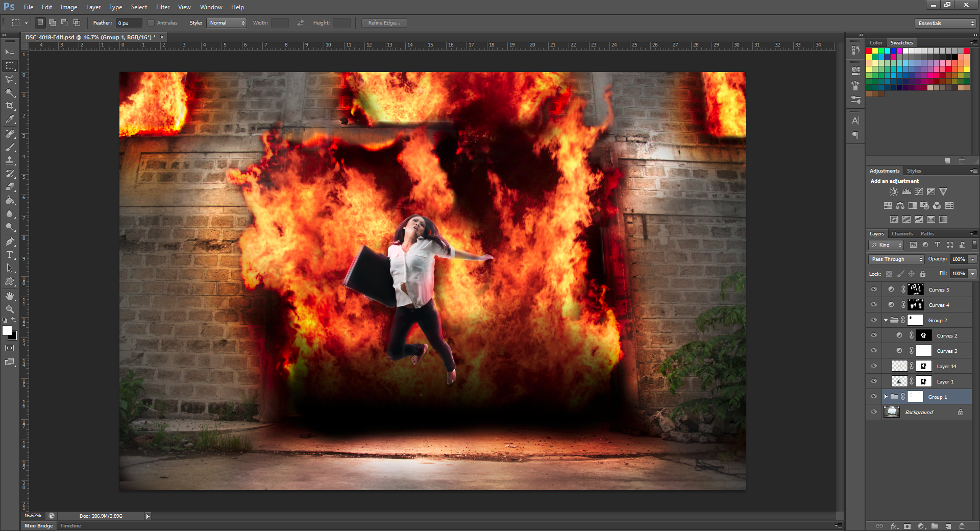The image size is (980, 531).
Task: Select the Healing Brush tool
Action: (10, 134)
